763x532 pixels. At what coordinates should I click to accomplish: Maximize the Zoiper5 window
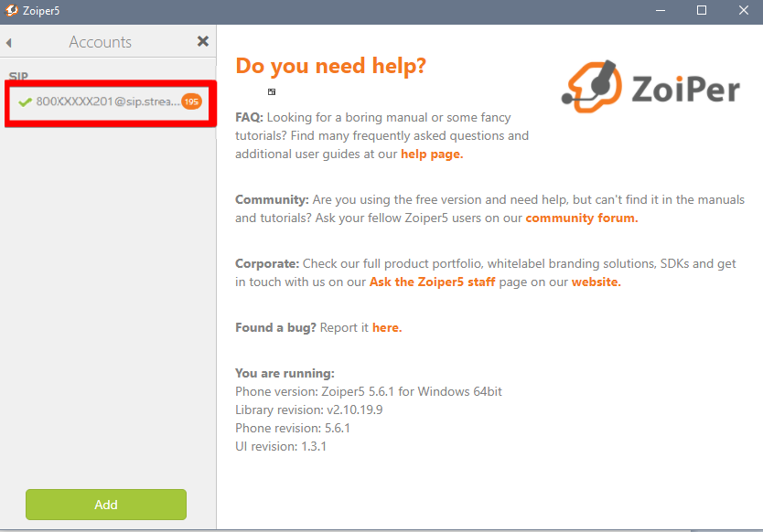point(702,10)
